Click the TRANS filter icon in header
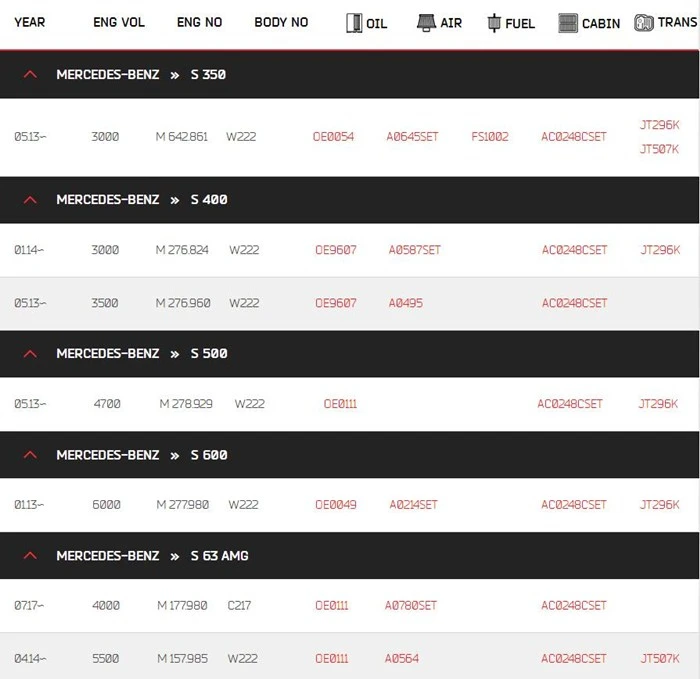The width and height of the screenshot is (700, 679). click(644, 23)
